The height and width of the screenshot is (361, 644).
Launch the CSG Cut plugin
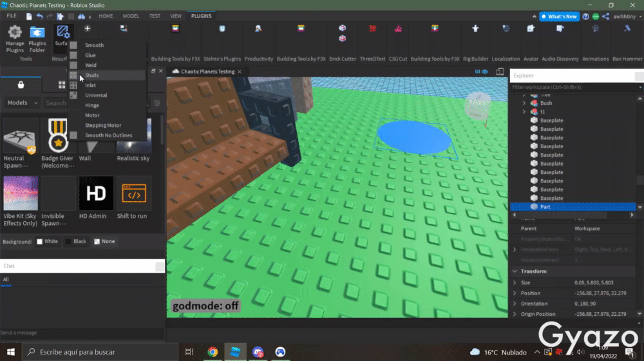[398, 28]
